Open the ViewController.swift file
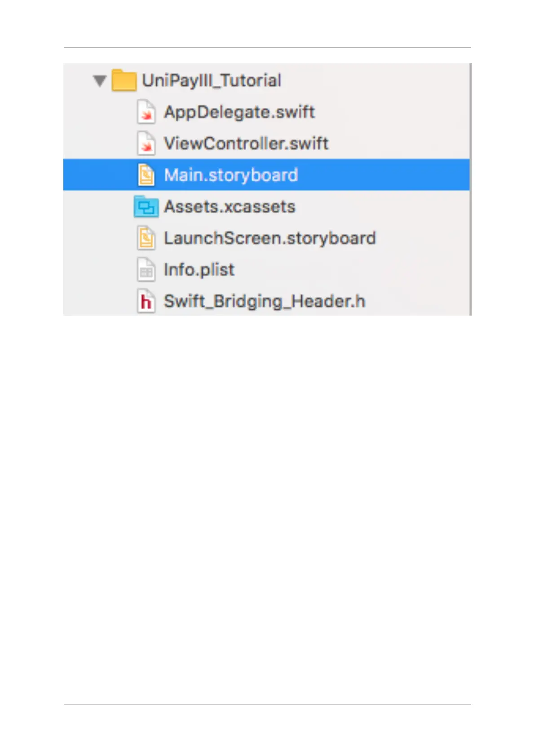This screenshot has width=535, height=756. [246, 144]
